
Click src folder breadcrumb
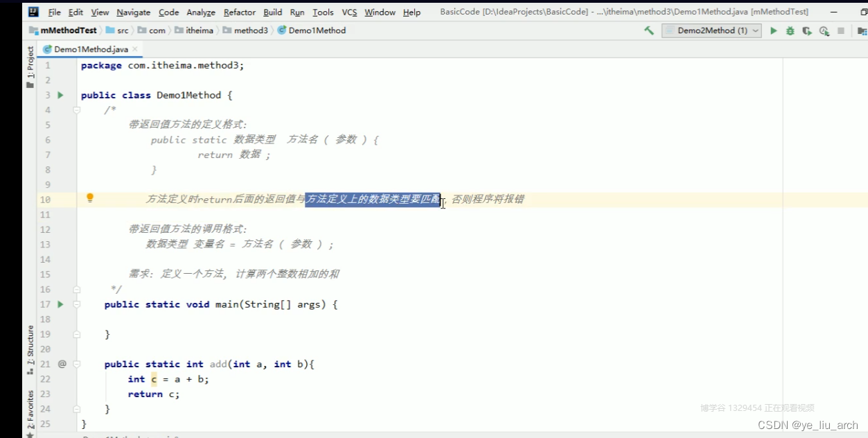coord(117,30)
